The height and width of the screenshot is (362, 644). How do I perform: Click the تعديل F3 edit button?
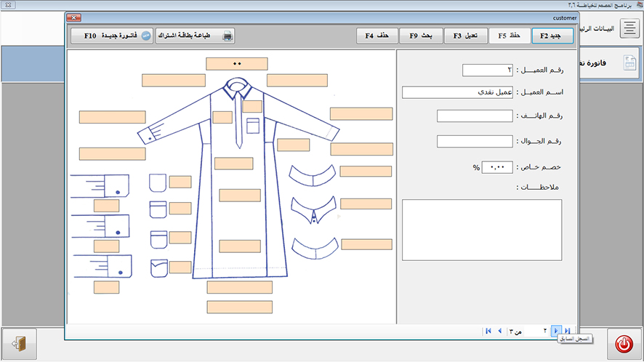[465, 36]
